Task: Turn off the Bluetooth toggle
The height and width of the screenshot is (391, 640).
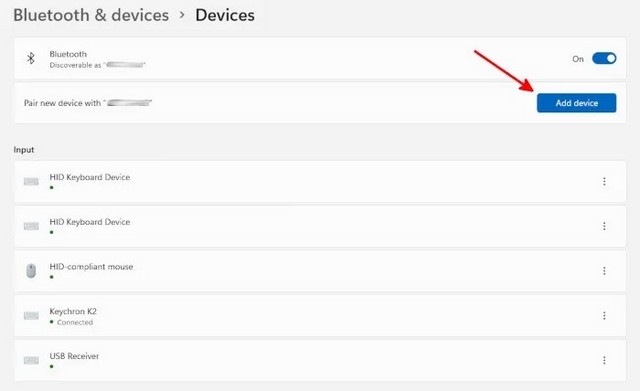Action: [x=604, y=58]
